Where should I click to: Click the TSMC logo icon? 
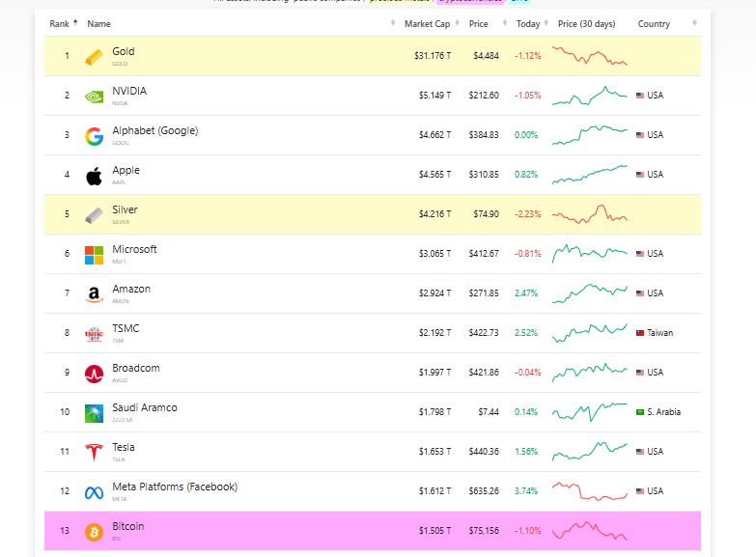(x=94, y=334)
